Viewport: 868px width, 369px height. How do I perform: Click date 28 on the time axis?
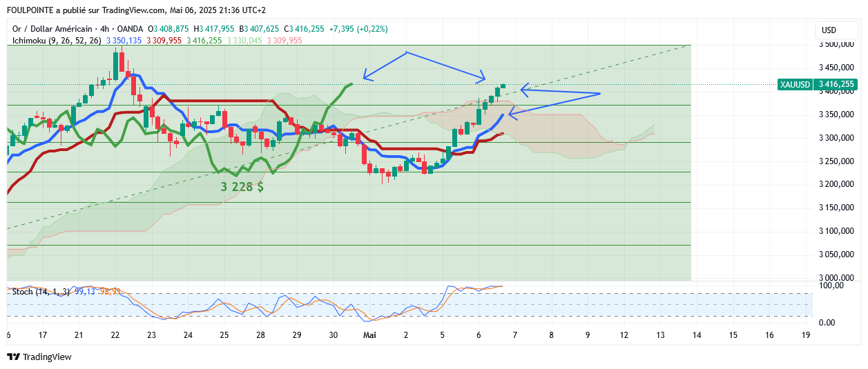click(x=260, y=335)
